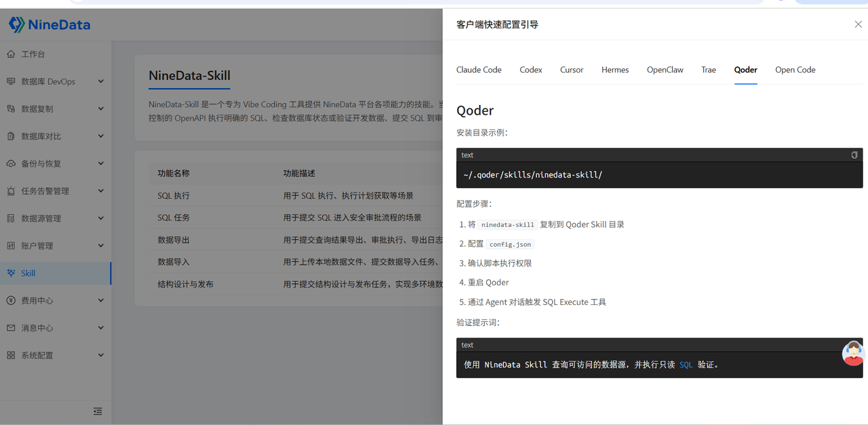
Task: Expand the 账户管理 menu
Action: [101, 245]
